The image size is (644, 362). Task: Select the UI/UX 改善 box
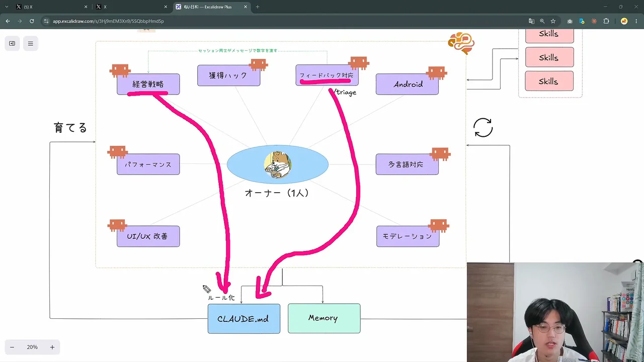click(x=148, y=236)
